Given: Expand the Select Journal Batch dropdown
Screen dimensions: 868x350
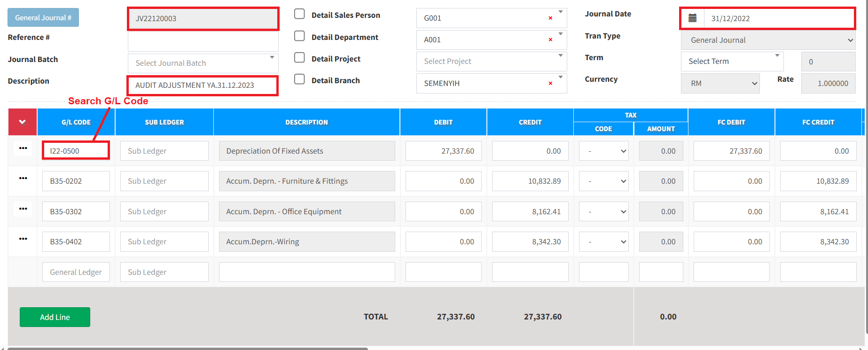Looking at the screenshot, I should coord(203,63).
